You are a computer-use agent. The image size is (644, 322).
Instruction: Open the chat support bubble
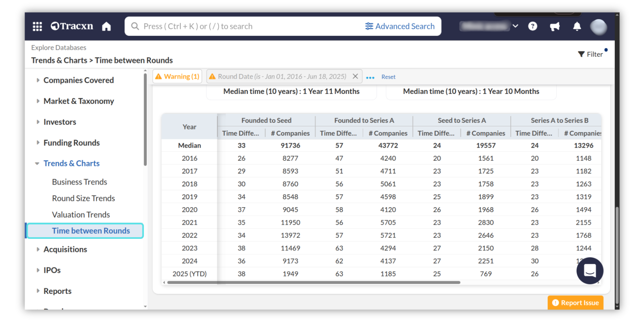tap(589, 270)
